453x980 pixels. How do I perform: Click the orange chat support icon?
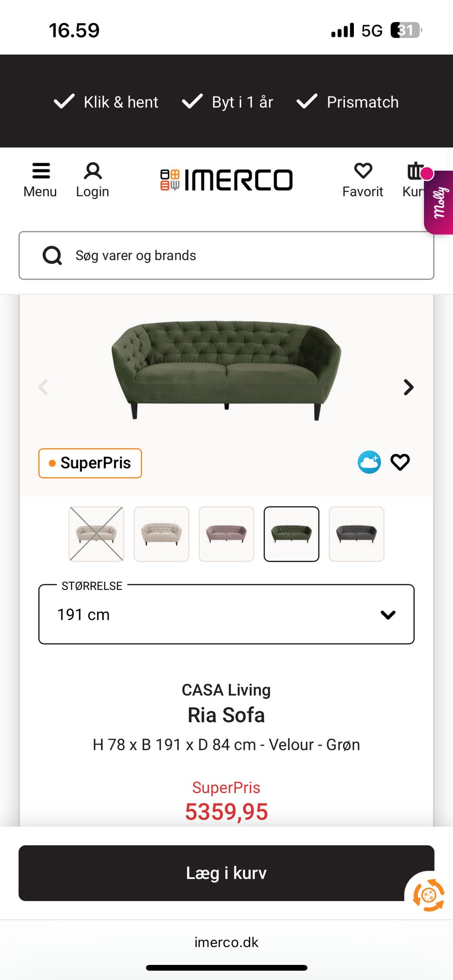click(x=428, y=895)
